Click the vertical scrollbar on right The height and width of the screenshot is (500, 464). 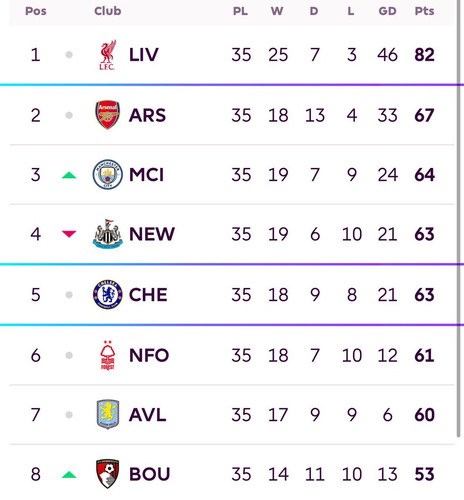(x=460, y=217)
